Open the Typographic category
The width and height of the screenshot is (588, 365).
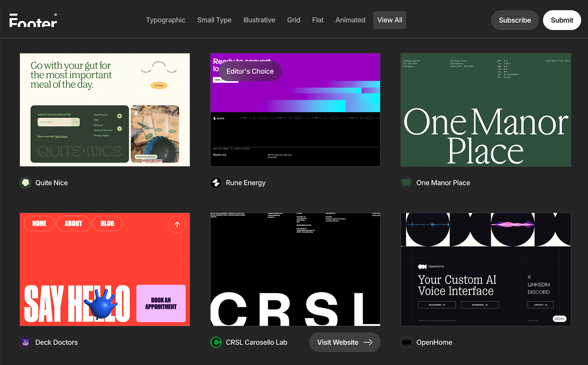click(165, 20)
